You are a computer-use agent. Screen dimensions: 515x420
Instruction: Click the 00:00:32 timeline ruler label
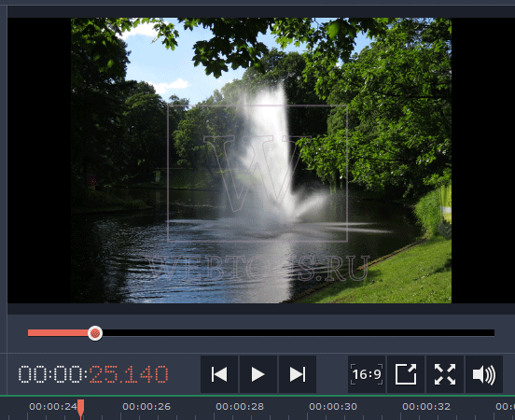426,407
